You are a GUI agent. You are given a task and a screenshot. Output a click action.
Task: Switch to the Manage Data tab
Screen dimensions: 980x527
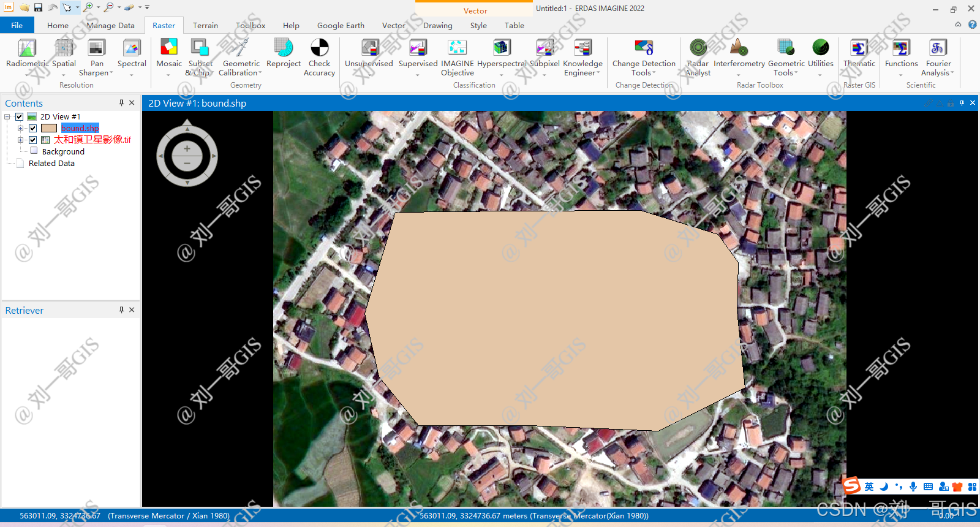(x=110, y=25)
